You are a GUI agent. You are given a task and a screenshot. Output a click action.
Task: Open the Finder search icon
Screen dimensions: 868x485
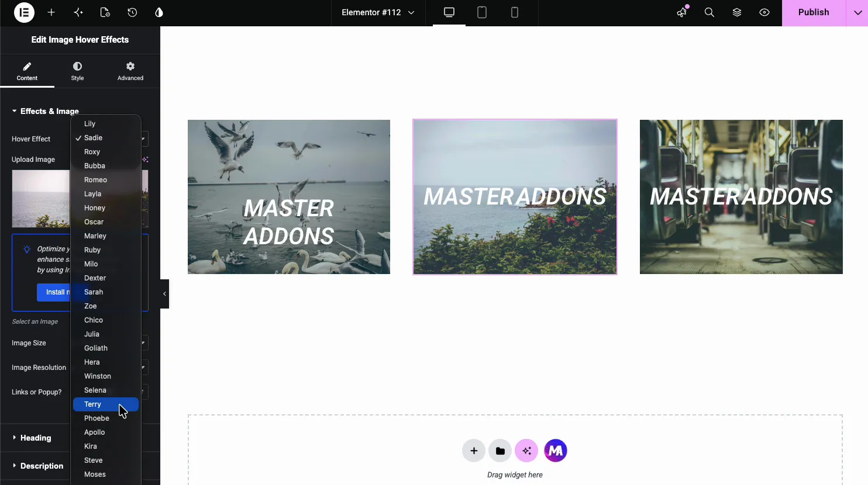coord(709,12)
